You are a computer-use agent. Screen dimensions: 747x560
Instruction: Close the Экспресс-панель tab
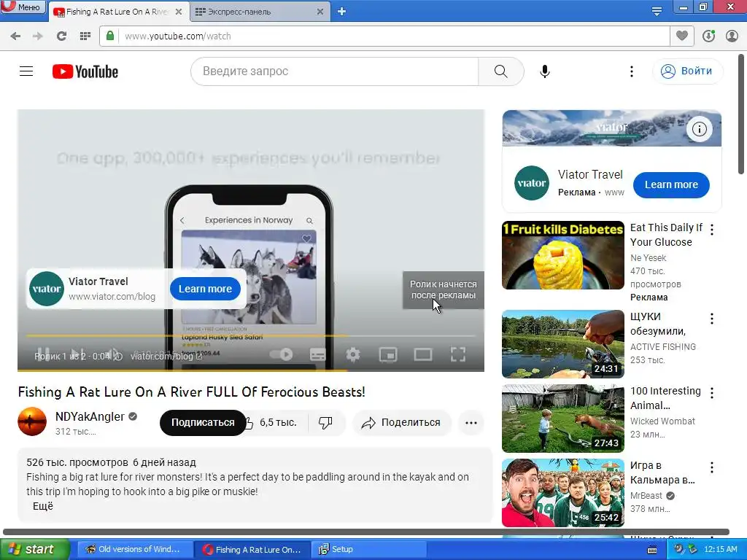pyautogui.click(x=320, y=12)
